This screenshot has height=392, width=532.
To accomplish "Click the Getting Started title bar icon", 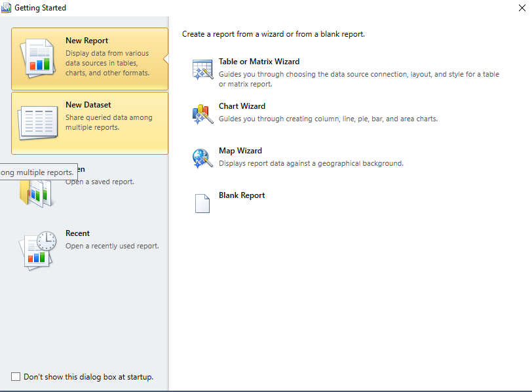I will point(7,8).
